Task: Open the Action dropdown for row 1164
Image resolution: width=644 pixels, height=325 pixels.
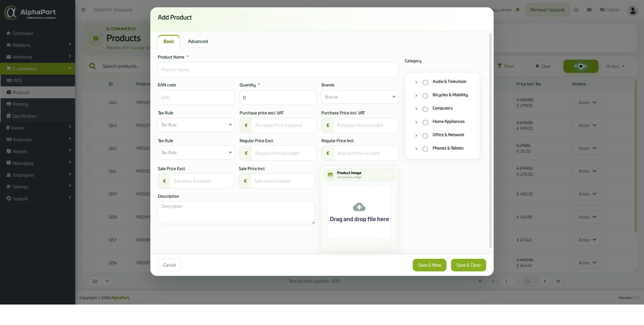Action: (587, 103)
